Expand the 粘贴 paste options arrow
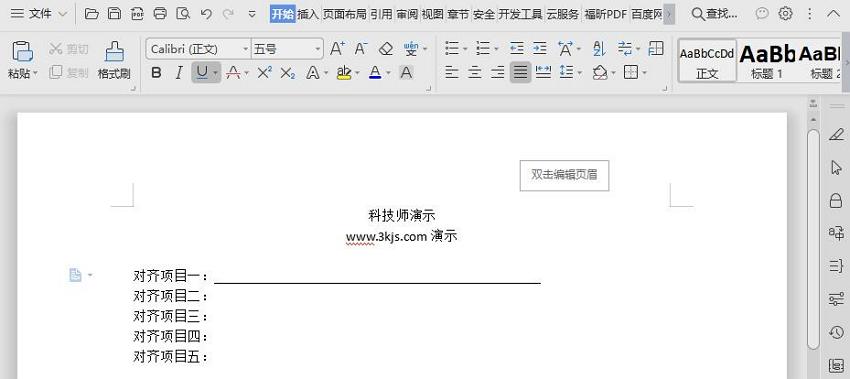The width and height of the screenshot is (850, 379). tap(35, 73)
